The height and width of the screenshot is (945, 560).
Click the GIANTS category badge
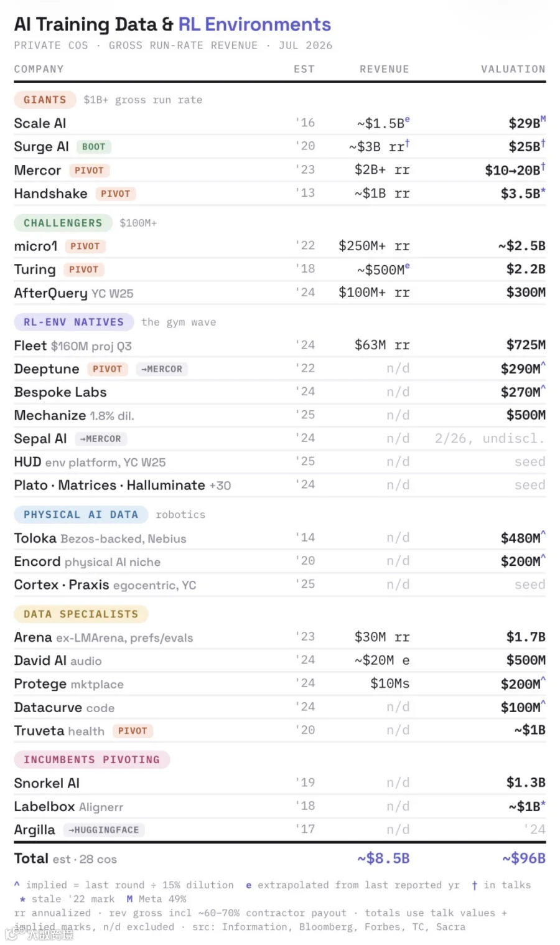point(45,100)
